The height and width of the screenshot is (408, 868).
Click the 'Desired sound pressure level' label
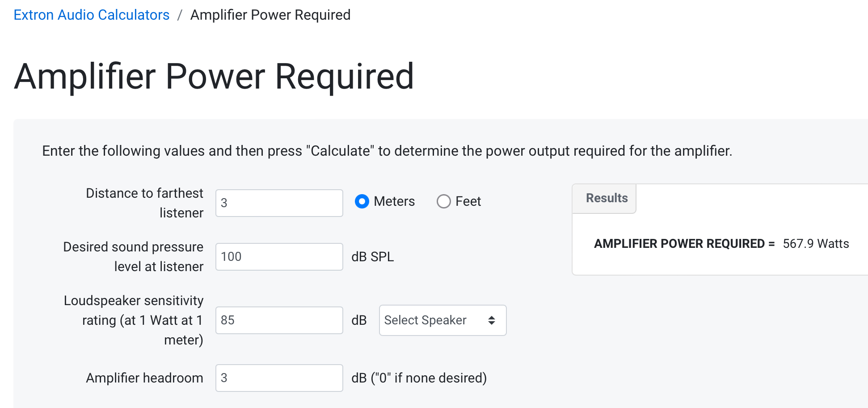coord(133,256)
